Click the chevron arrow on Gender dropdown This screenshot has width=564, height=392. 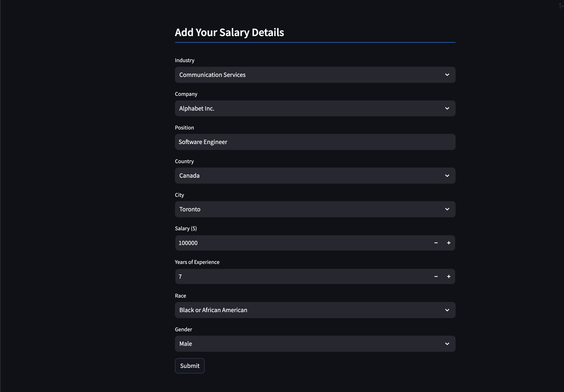click(x=447, y=344)
